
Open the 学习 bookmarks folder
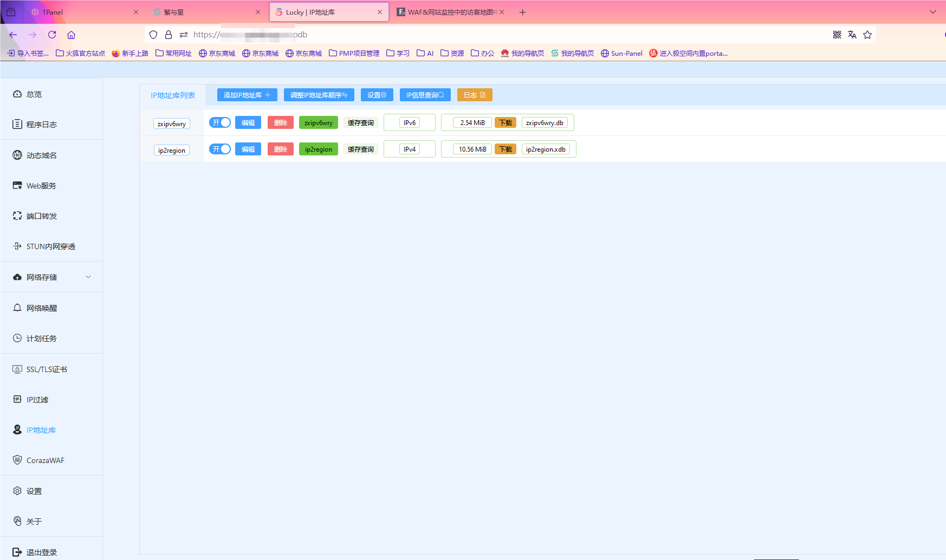(x=398, y=53)
